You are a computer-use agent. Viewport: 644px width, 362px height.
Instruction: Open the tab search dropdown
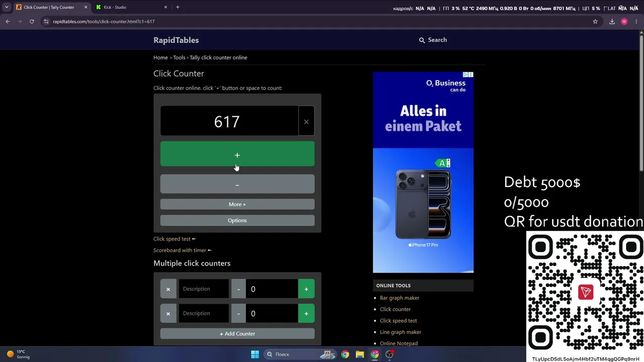7,7
